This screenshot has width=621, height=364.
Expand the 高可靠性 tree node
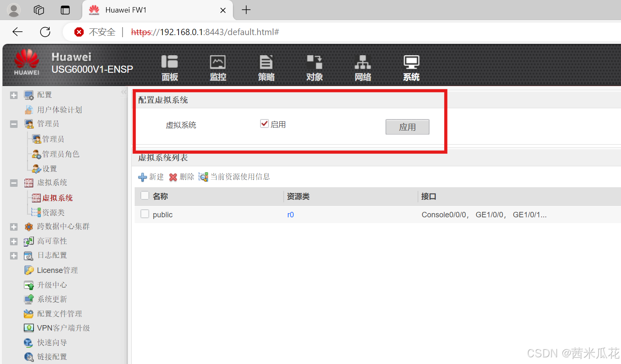click(14, 242)
